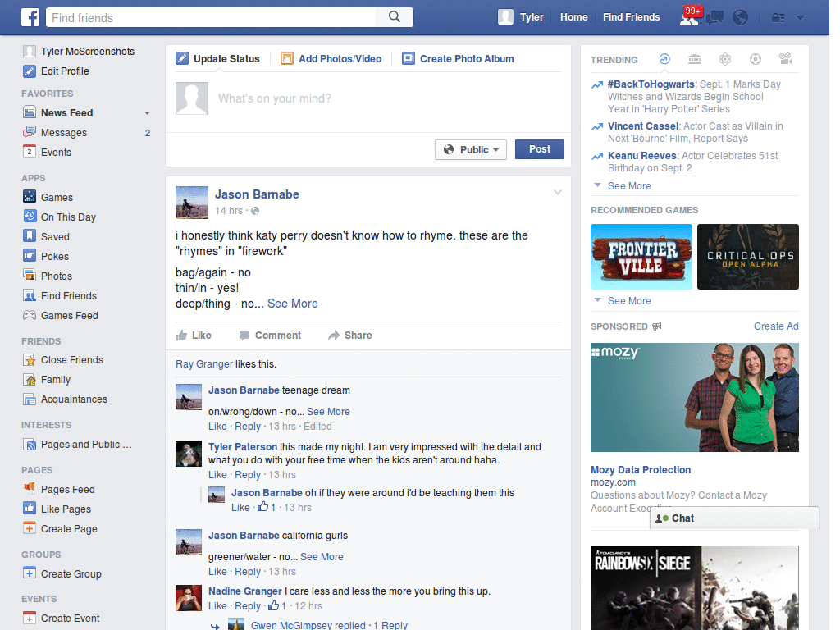Open News Feed options dropdown arrow
The width and height of the screenshot is (840, 630).
[147, 113]
